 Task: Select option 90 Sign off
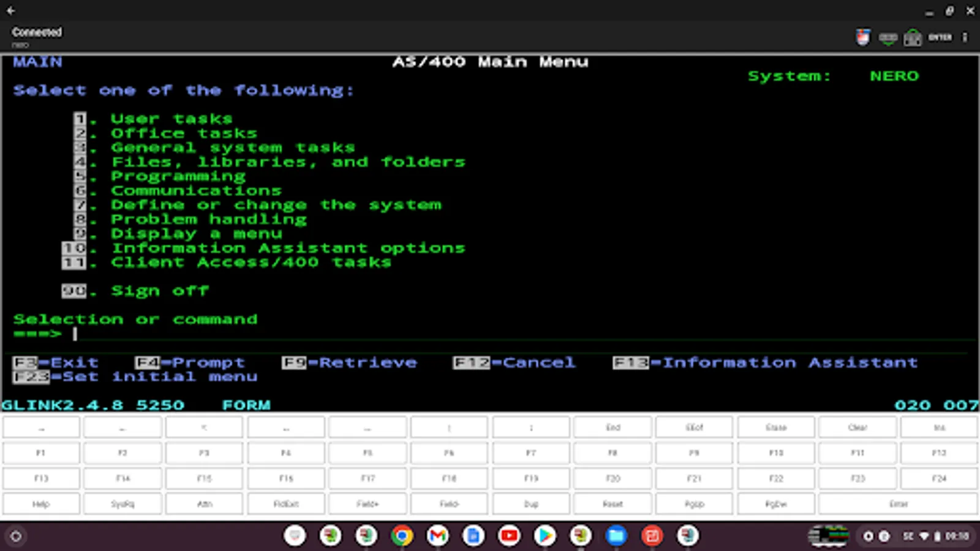(135, 291)
